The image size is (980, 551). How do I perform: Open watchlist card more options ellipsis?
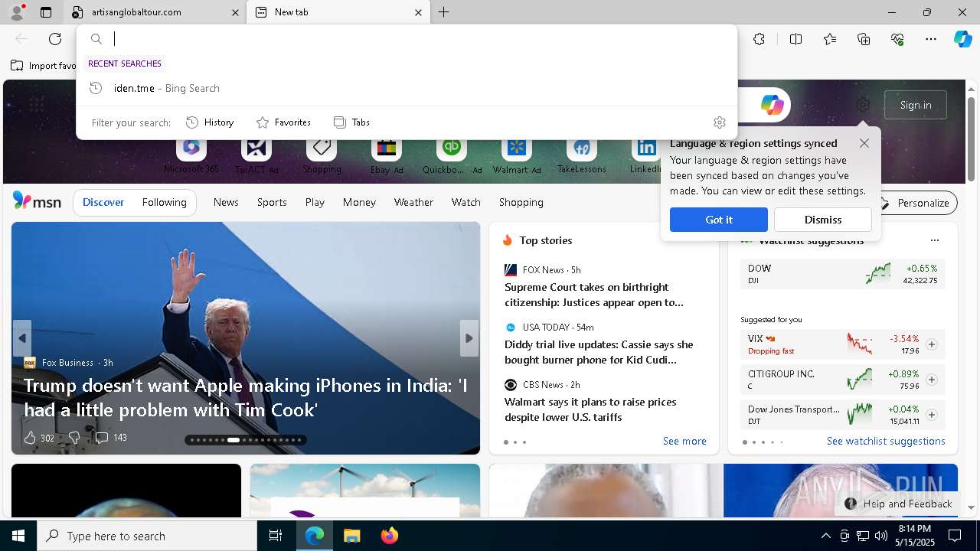click(934, 240)
